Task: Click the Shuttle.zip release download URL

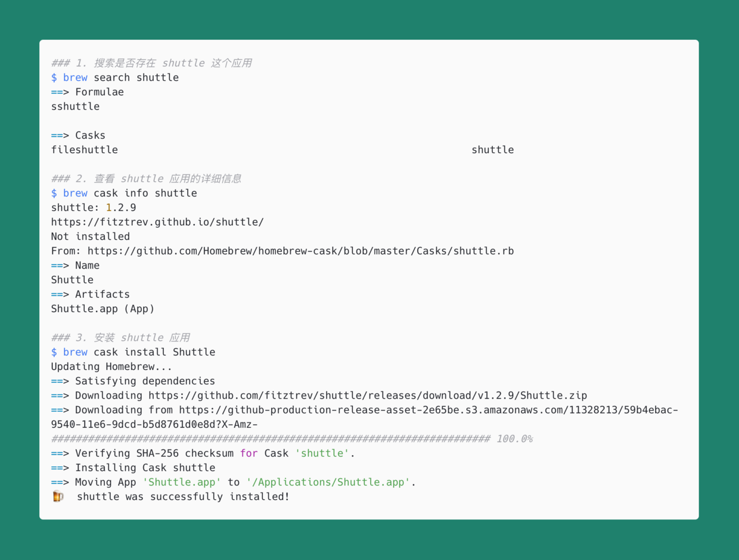Action: coord(368,396)
